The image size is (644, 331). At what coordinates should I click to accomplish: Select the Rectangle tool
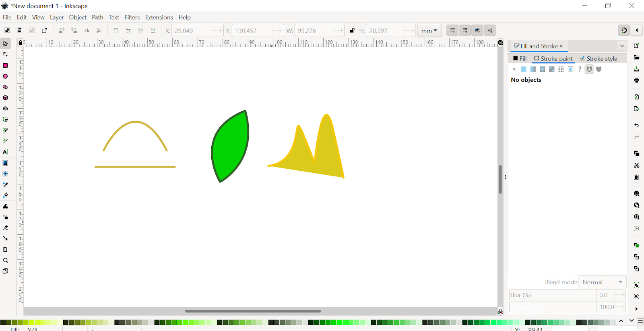point(6,65)
